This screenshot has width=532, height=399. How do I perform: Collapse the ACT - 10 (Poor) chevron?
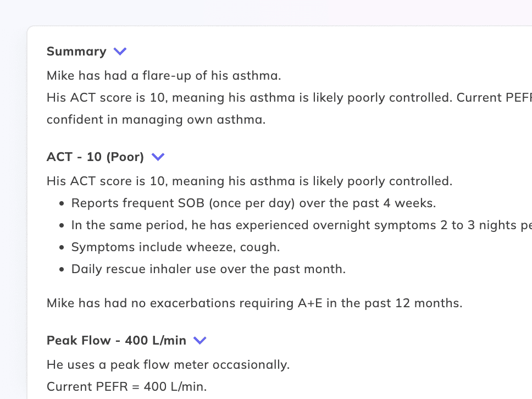[x=158, y=157]
